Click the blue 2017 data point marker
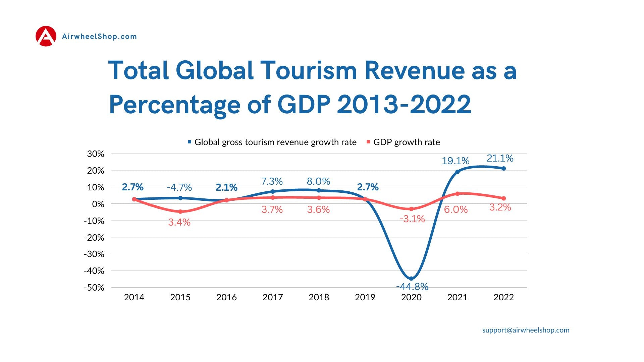This screenshot has width=644, height=362. click(x=273, y=191)
